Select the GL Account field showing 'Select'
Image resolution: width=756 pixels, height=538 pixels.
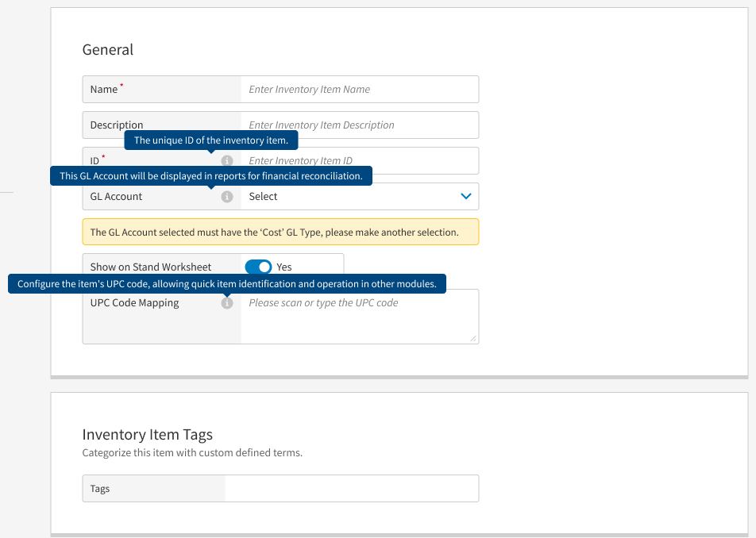pos(357,196)
